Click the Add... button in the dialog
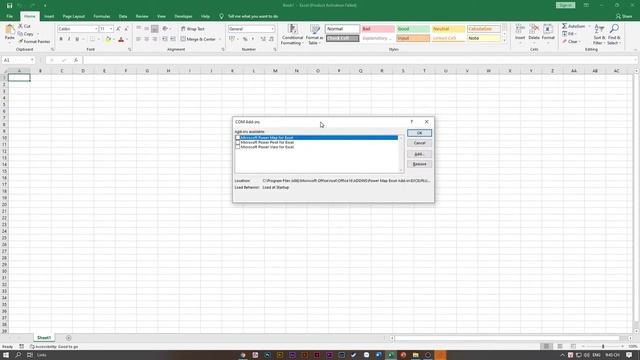640x360 pixels. [419, 154]
